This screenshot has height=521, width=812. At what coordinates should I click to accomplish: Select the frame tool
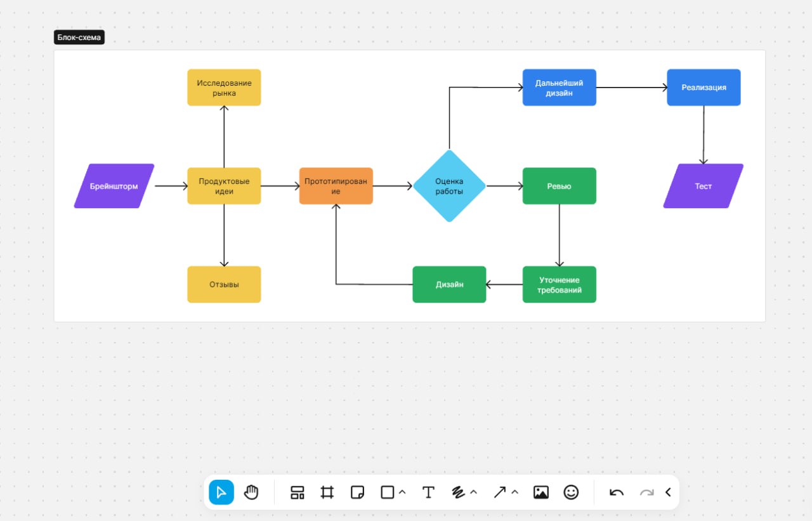point(327,492)
